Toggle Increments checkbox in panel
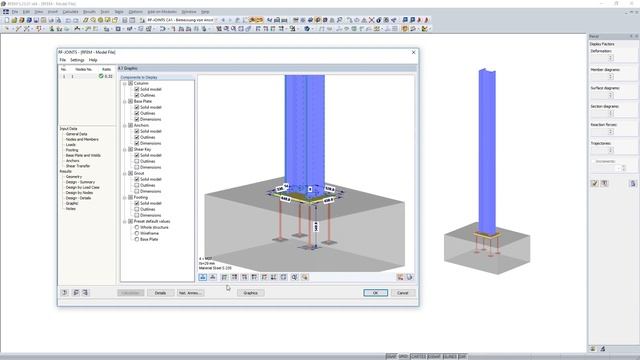This screenshot has height=360, width=640. pos(593,162)
